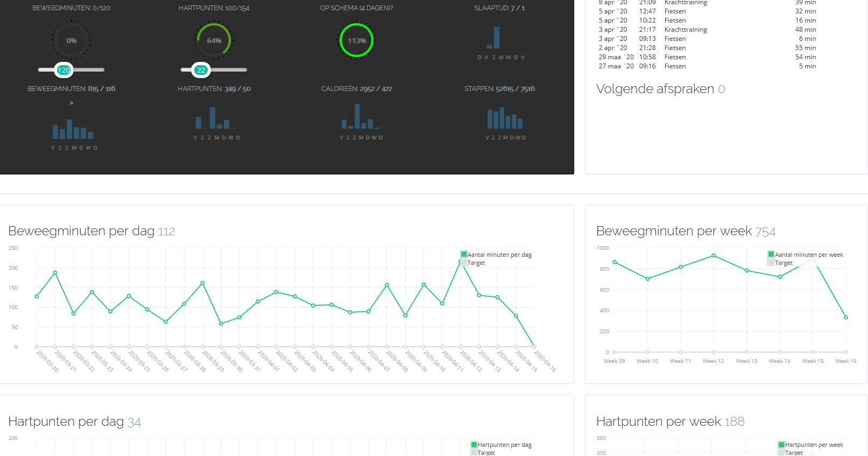Click the '48 min' duration value
This screenshot has width=868, height=456.
[806, 30]
